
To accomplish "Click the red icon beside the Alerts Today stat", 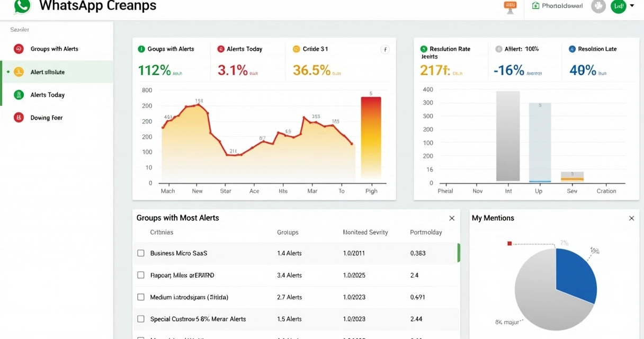I will 221,49.
